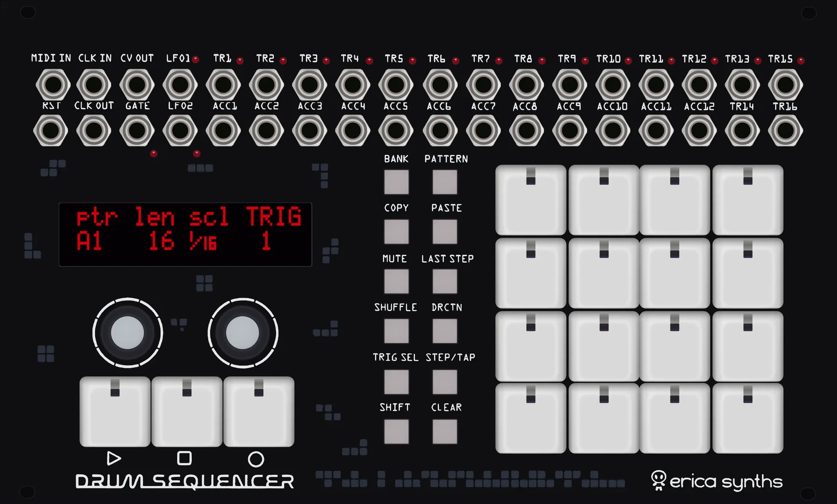Click the TR10 trigger output jack
This screenshot has width=837, height=504.
coord(613,85)
